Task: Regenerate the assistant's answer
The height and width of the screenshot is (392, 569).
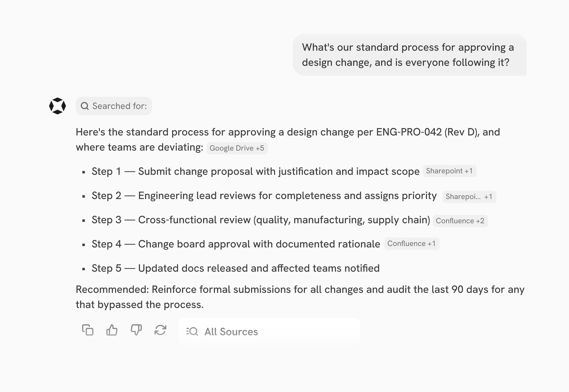Action: pos(160,330)
